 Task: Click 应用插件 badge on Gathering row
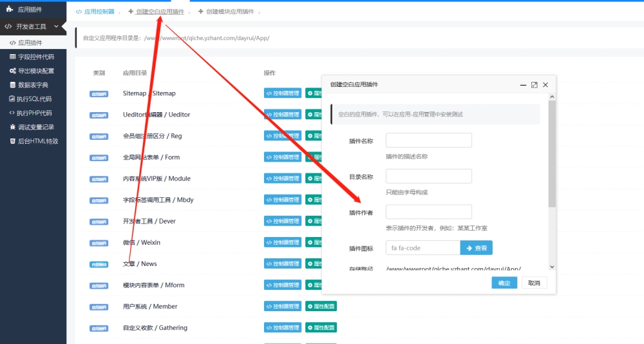(99, 329)
